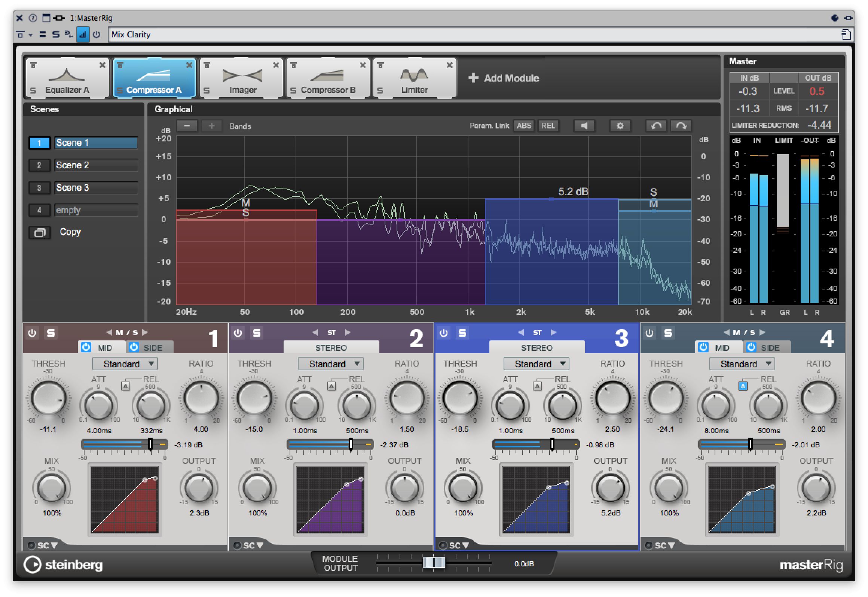868x597 pixels.
Task: Toggle band 1 MID channel power
Action: pyautogui.click(x=86, y=347)
